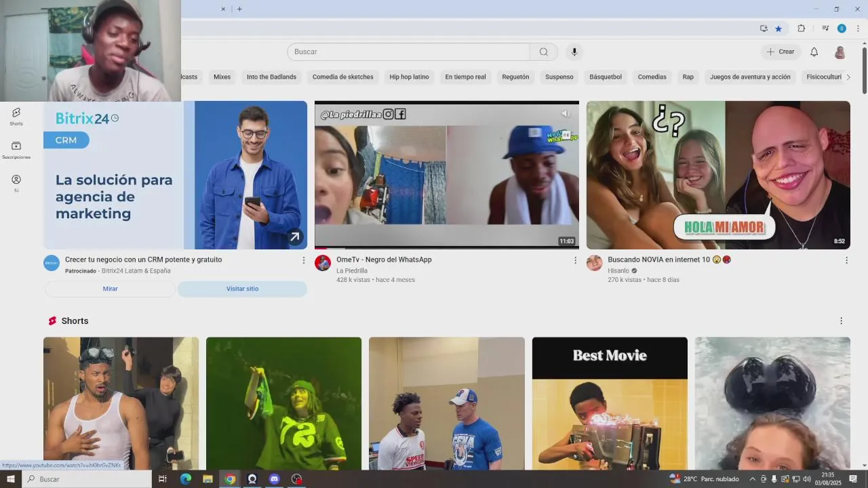Viewport: 868px width, 488px height.
Task: Select 'En tiempo real' chip
Action: coord(465,77)
